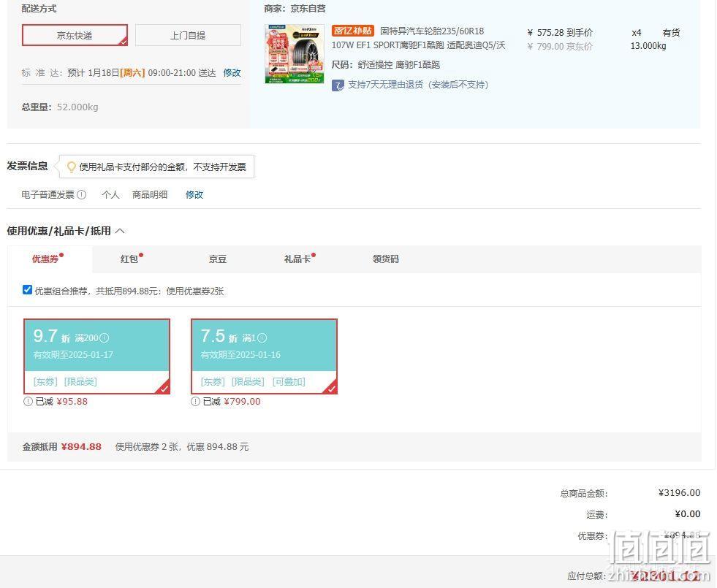Uncheck the 优惠组合推荐 checkbox
717x588 pixels.
pyautogui.click(x=27, y=290)
